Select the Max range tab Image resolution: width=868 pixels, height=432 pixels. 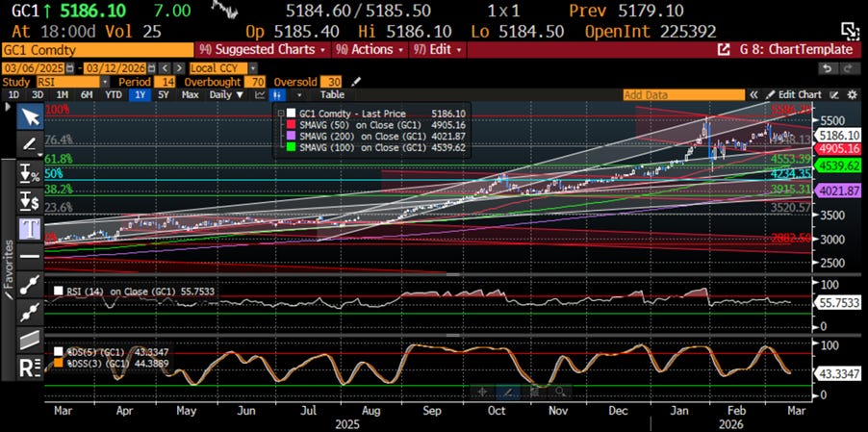click(190, 95)
